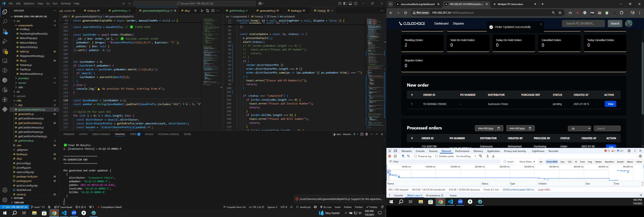This screenshot has height=217, width=644.
Task: Open the More filters dropdown
Action: [x=527, y=162]
